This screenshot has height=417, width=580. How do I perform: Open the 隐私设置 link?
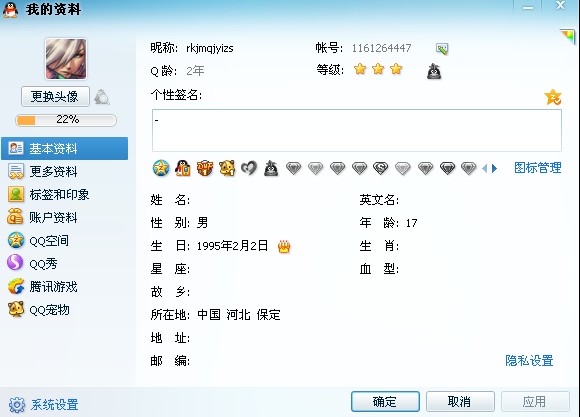[x=529, y=361]
